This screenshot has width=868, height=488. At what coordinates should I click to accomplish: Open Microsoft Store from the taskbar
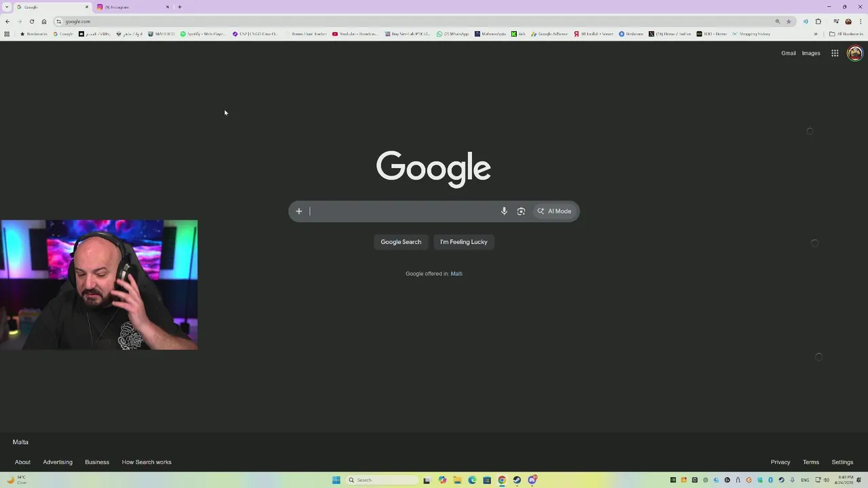tap(487, 480)
